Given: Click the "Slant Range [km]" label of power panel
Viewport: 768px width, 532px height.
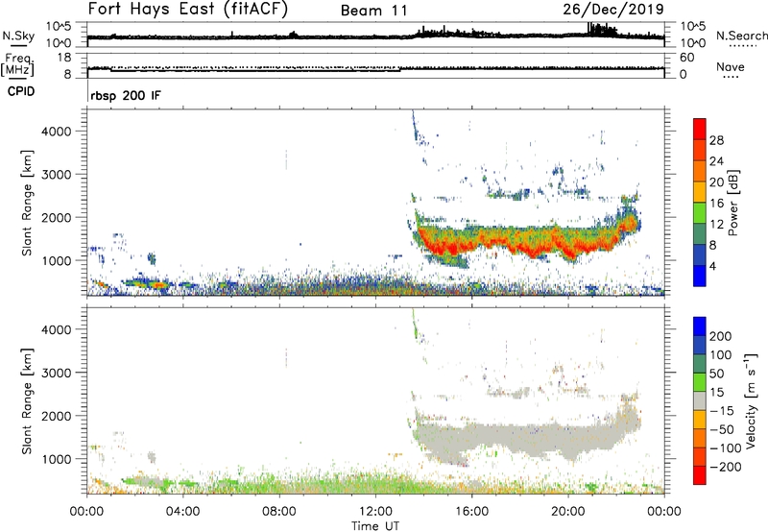Looking at the screenshot, I should tap(27, 203).
